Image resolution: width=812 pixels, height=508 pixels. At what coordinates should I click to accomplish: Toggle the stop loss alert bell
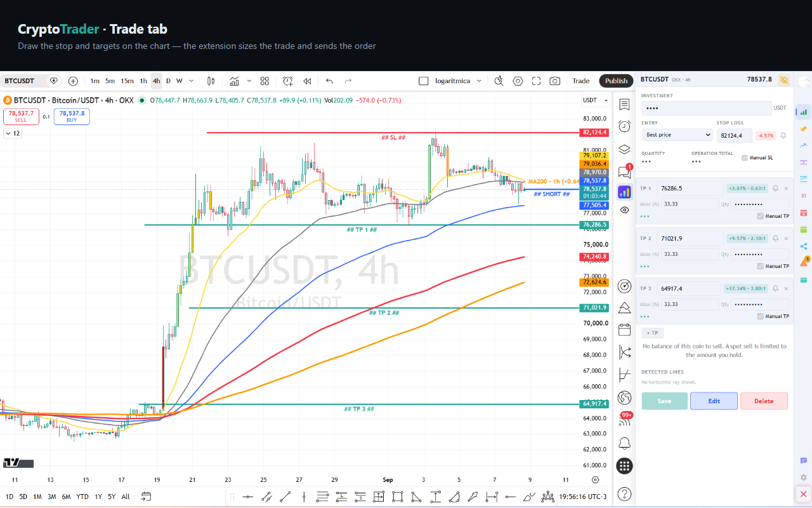(783, 135)
